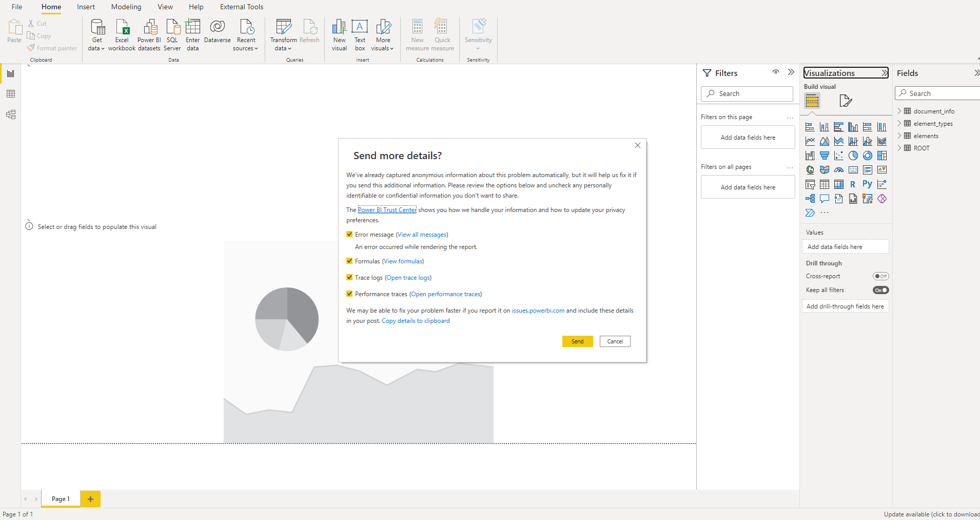
Task: Click the Filters pane Search field
Action: click(x=747, y=93)
